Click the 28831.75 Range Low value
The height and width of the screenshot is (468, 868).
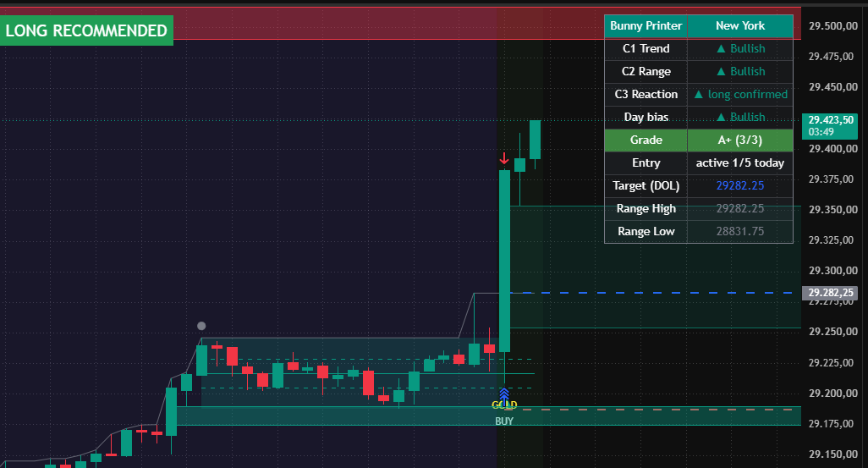point(740,232)
